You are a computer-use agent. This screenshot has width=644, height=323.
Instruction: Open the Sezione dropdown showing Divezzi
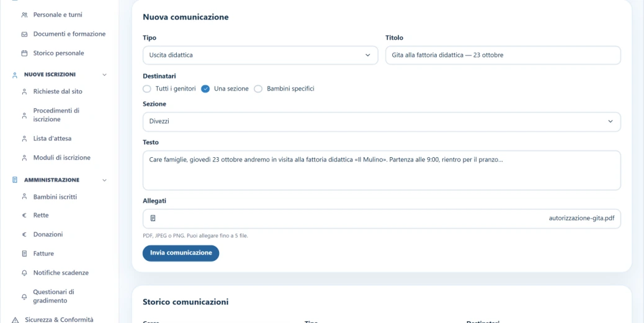(x=382, y=122)
